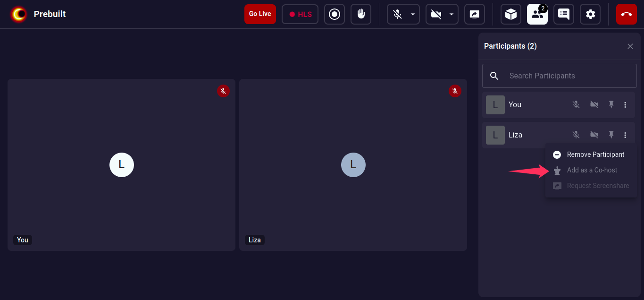Start HLS streaming

tap(300, 14)
